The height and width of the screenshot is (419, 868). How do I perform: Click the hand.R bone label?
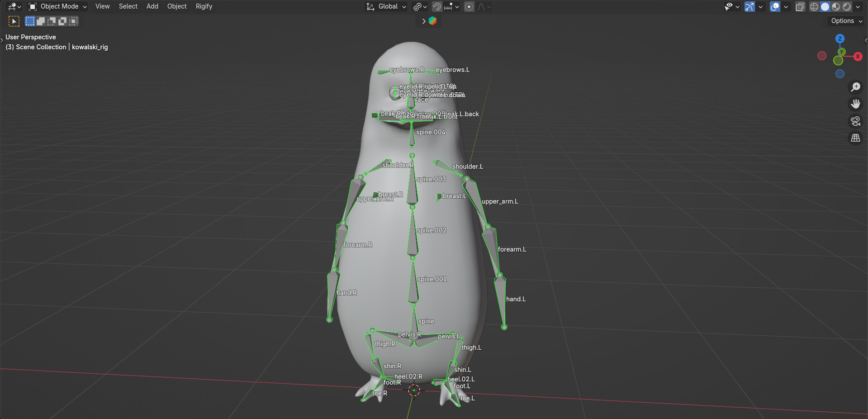tap(347, 293)
